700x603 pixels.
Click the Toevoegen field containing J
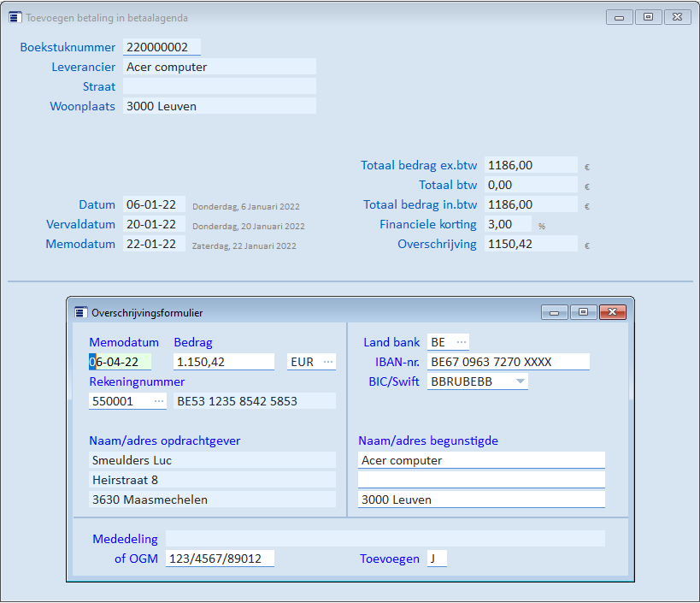pyautogui.click(x=437, y=559)
